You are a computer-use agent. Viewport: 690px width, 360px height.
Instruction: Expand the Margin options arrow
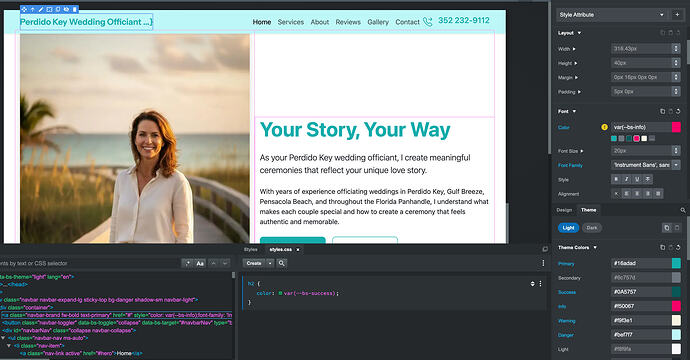[x=576, y=77]
